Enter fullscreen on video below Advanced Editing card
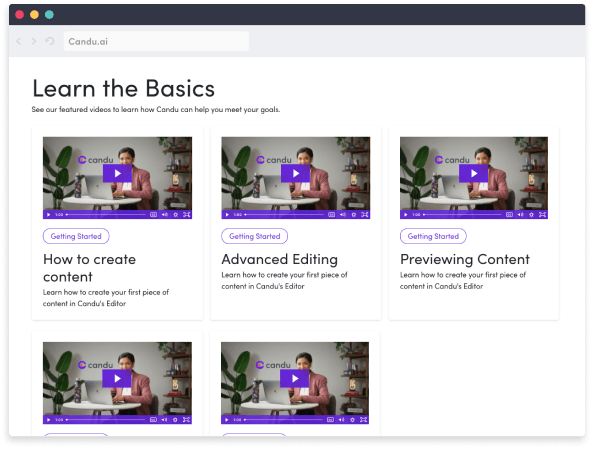 363,419
